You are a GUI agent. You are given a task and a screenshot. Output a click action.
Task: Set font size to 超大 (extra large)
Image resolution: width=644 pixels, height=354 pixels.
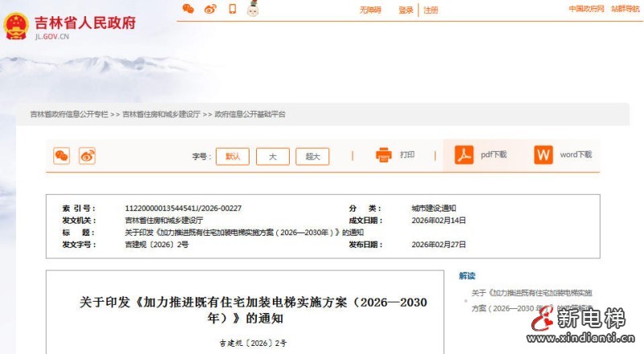(312, 157)
